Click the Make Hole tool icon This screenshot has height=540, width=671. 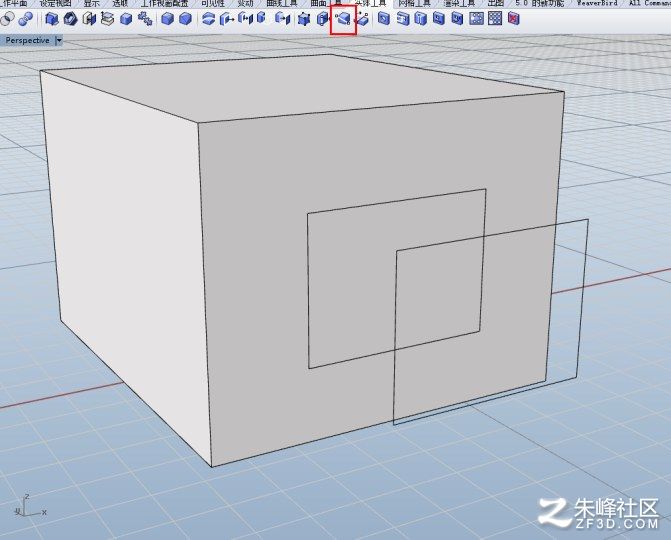[403, 19]
